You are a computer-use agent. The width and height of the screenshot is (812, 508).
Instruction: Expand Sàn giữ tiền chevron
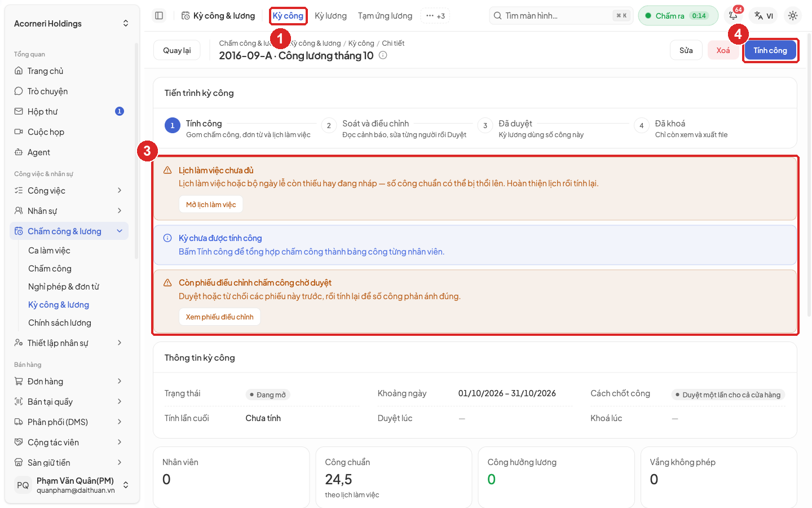(120, 463)
